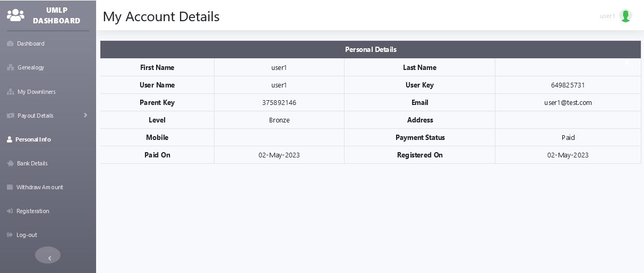Click the Personal Info person icon

[x=10, y=139]
